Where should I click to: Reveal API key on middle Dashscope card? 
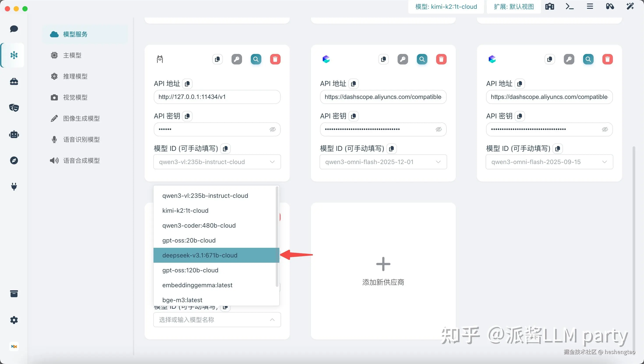(x=439, y=129)
